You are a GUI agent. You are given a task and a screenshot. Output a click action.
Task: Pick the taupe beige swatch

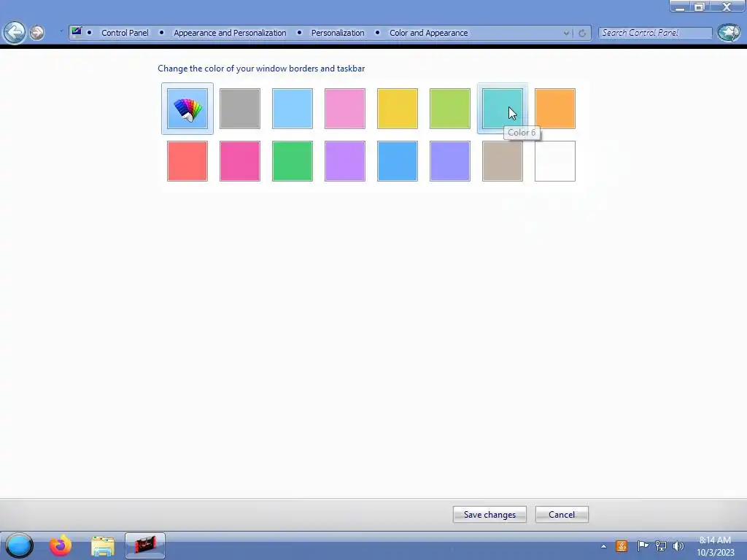click(502, 161)
